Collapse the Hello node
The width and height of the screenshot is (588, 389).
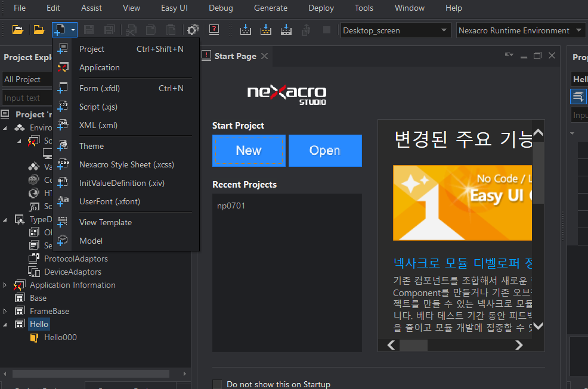click(x=5, y=325)
